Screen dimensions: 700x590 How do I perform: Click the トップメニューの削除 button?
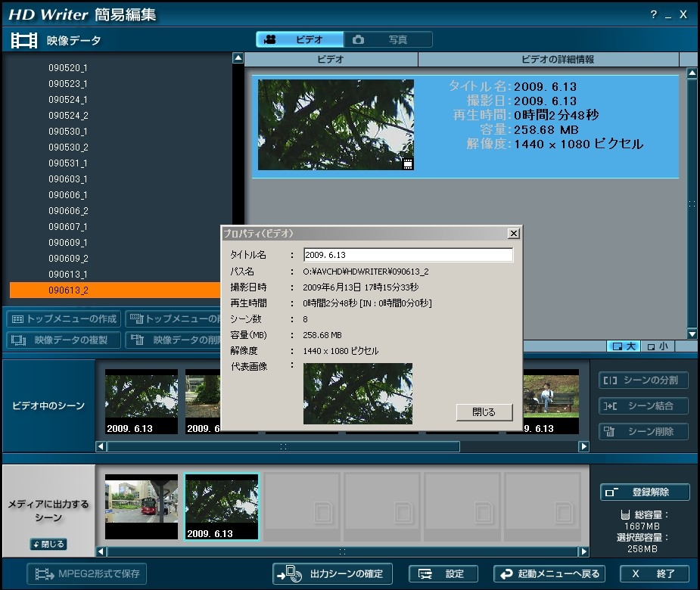173,318
